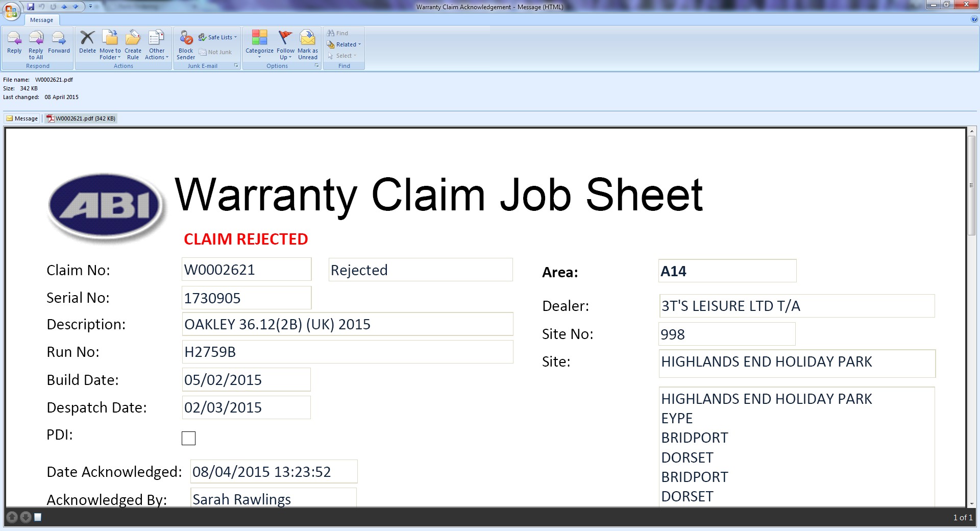Save using the quick access disk icon
This screenshot has width=980, height=531.
point(31,7)
